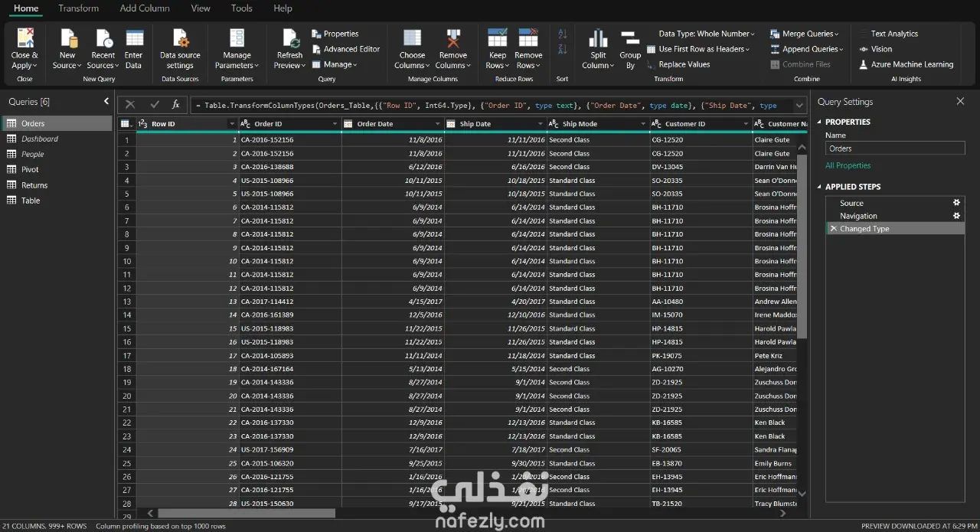Click the Row ID data type icon
The image size is (980, 532).
(x=143, y=123)
